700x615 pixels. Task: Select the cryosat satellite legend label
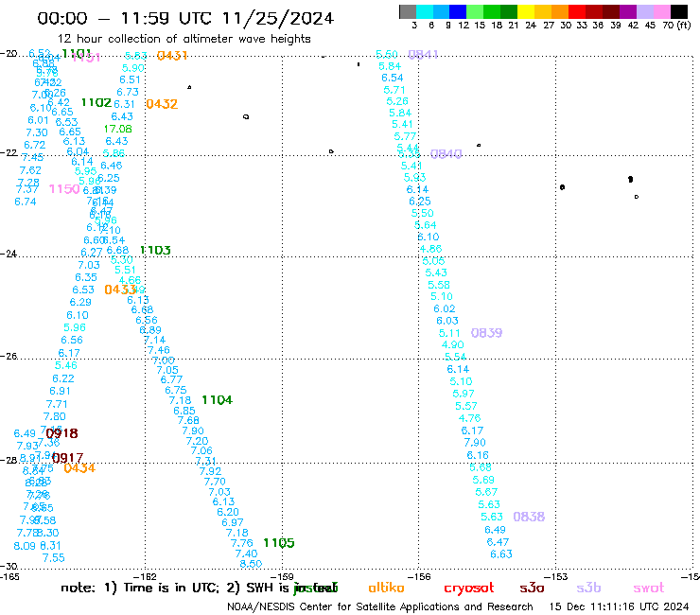pos(469,588)
